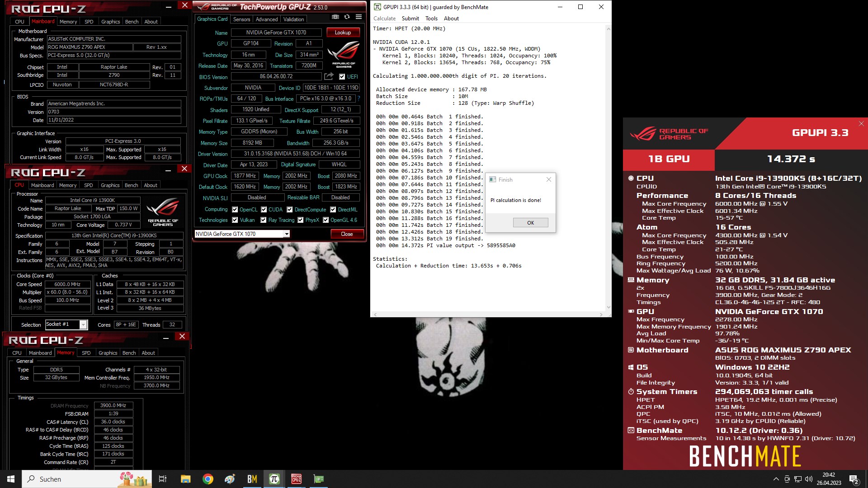
Task: Click the BIOS share/export icon in GPU-Z
Action: click(329, 76)
